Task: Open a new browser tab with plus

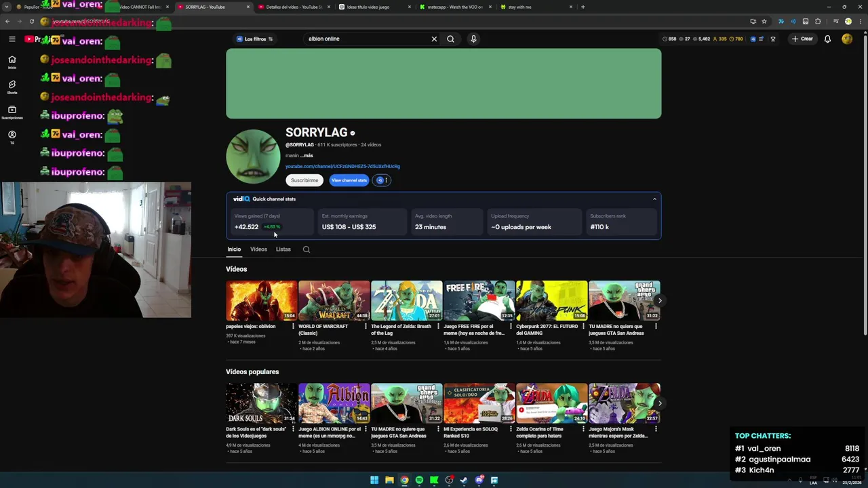Action: click(x=583, y=7)
